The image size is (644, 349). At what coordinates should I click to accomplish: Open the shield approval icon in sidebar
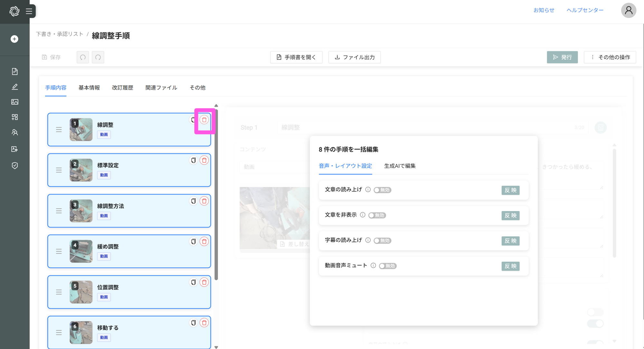click(14, 165)
